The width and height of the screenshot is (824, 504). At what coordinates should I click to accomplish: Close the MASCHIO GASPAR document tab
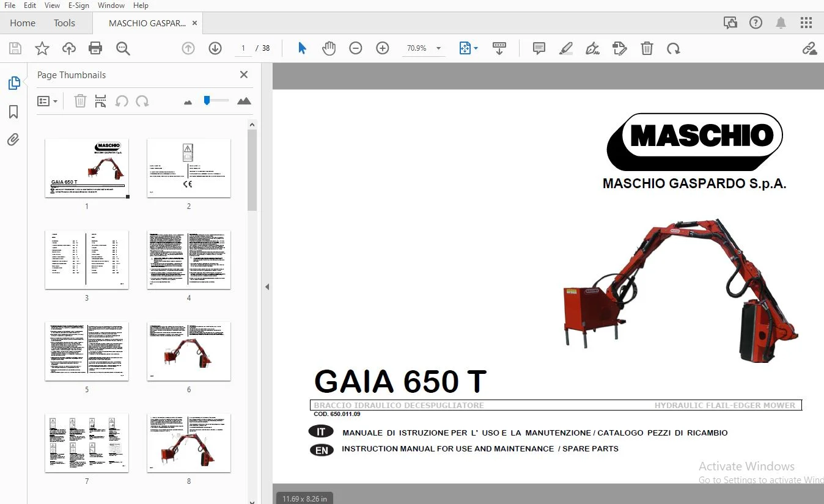(x=194, y=23)
